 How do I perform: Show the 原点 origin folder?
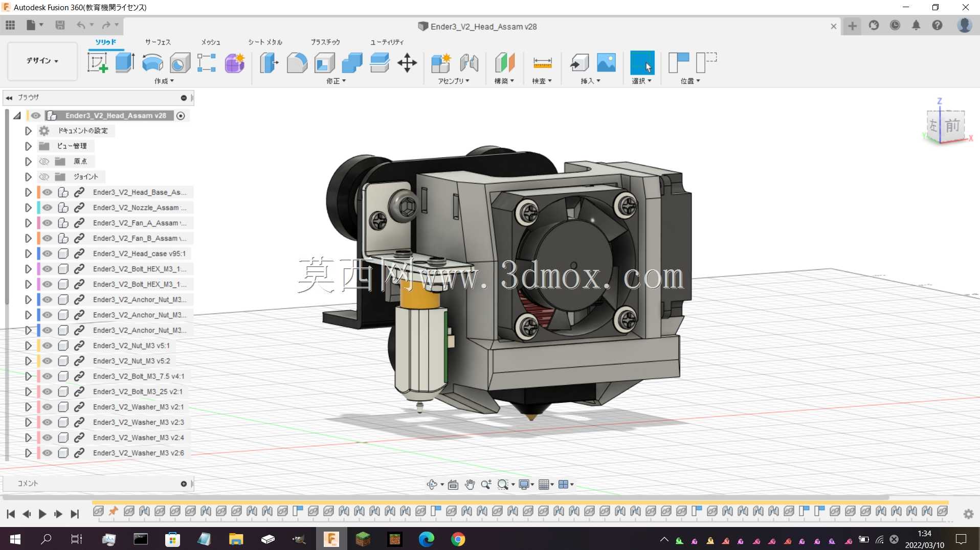pos(44,162)
